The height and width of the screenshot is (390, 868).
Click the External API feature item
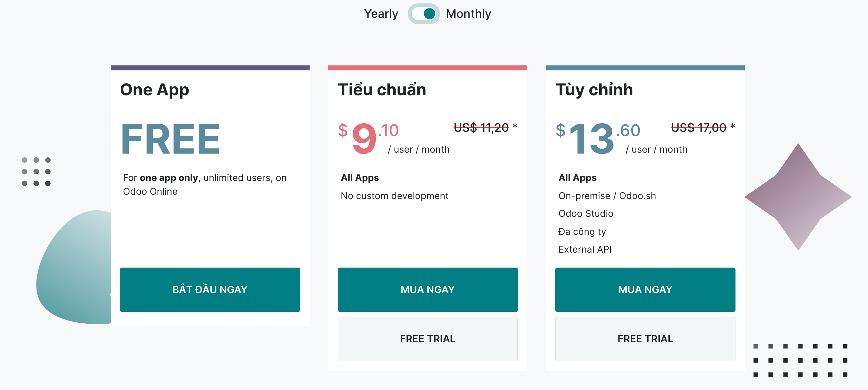click(585, 249)
